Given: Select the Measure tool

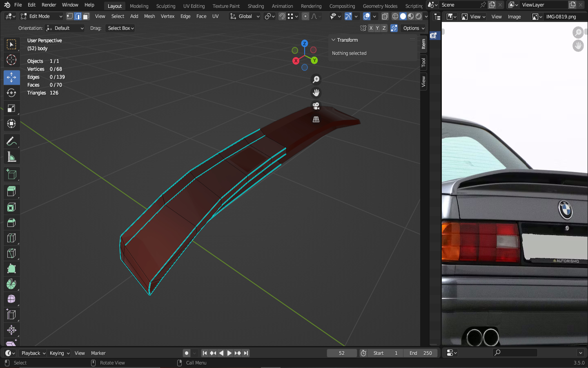Looking at the screenshot, I should click(x=11, y=157).
